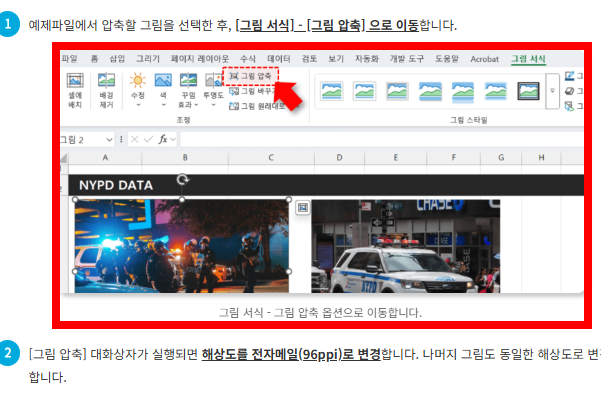Apply the first picture style in gallery

(x=332, y=91)
